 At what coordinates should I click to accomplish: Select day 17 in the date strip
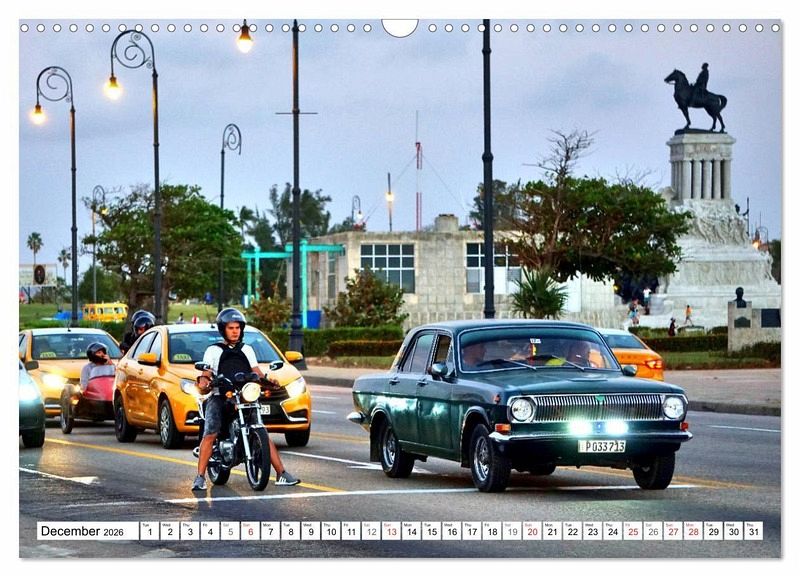click(471, 531)
